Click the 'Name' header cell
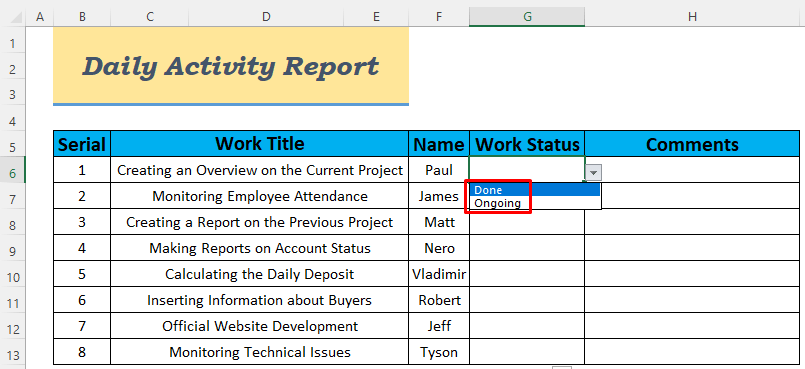The width and height of the screenshot is (805, 369). click(439, 144)
